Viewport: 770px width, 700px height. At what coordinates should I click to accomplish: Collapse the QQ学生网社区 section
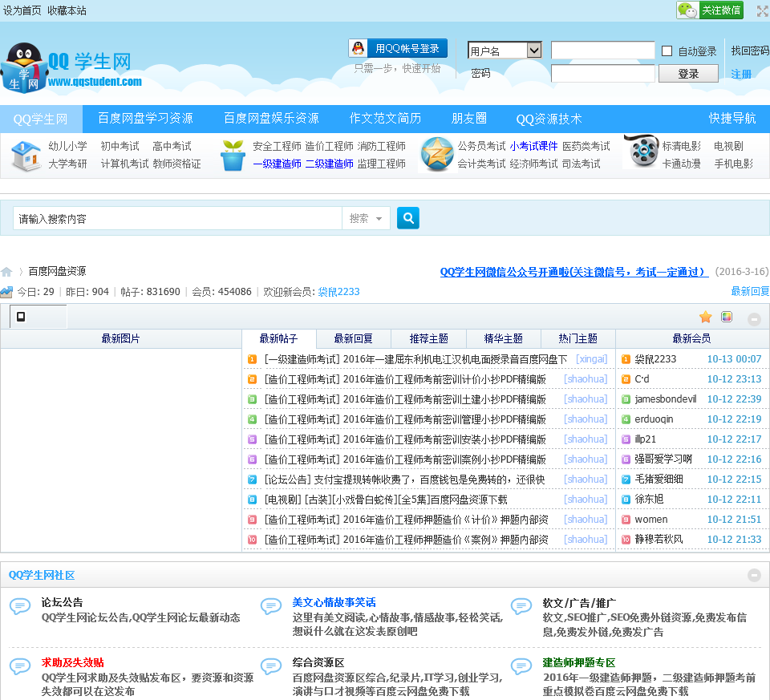[754, 575]
